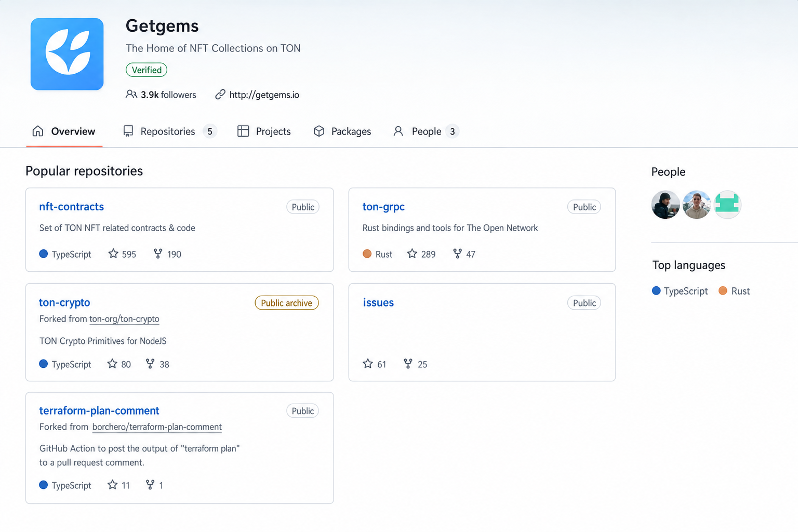The height and width of the screenshot is (532, 798).
Task: Click the Packages box icon
Action: (x=319, y=131)
